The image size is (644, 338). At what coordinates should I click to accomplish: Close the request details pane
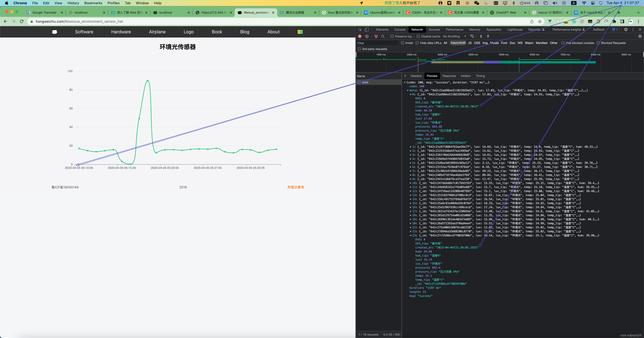(x=405, y=76)
